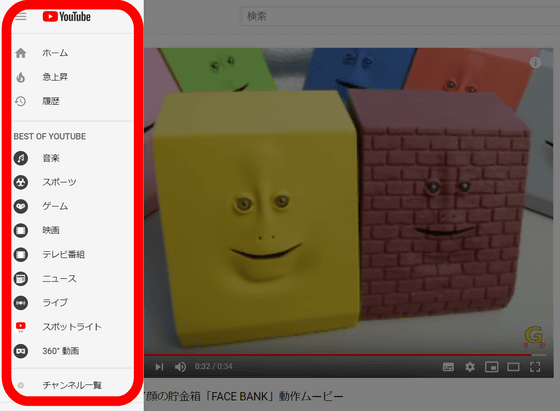
Task: Go to ホーム in sidebar
Action: (55, 53)
